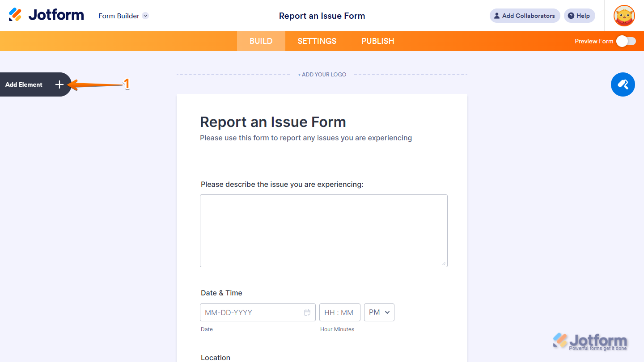Click the ADD YOUR LOGO link
Viewport: 644px width, 362px height.
tap(322, 74)
